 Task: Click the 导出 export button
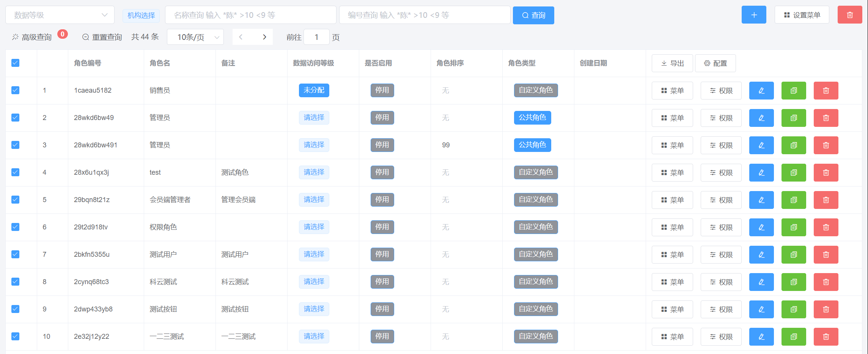point(672,63)
